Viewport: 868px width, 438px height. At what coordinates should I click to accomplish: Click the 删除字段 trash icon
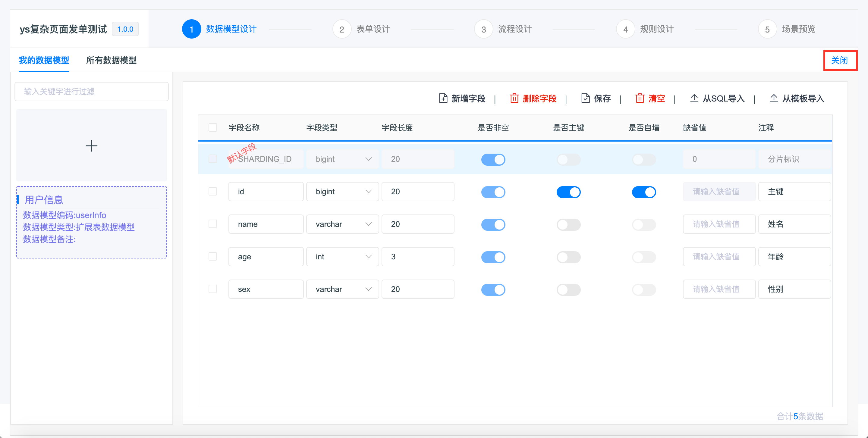point(514,98)
